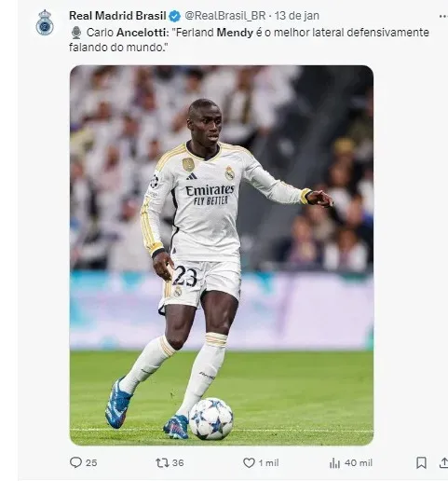This screenshot has height=481, width=448.
Task: Open the tweet's more options menu
Action: [x=443, y=16]
